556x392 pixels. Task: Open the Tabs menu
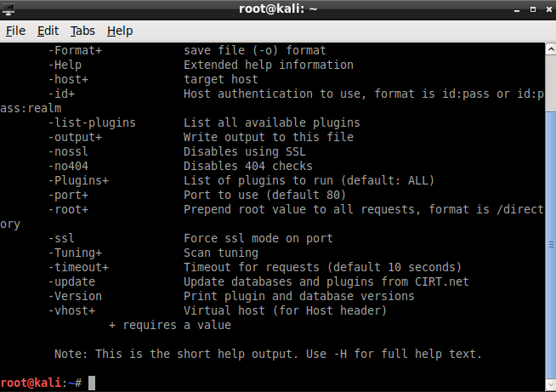coord(82,31)
